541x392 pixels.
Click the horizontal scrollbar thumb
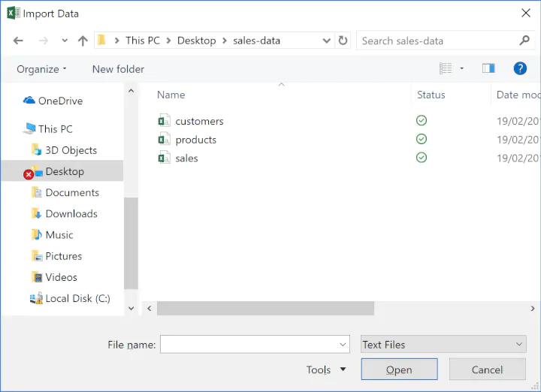pyautogui.click(x=265, y=308)
